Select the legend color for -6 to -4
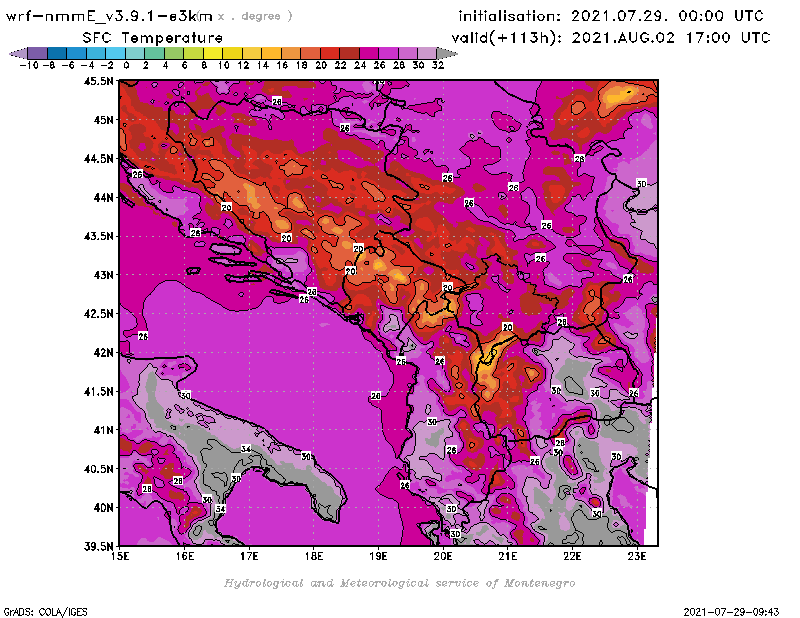This screenshot has height=618, width=800. pyautogui.click(x=77, y=53)
